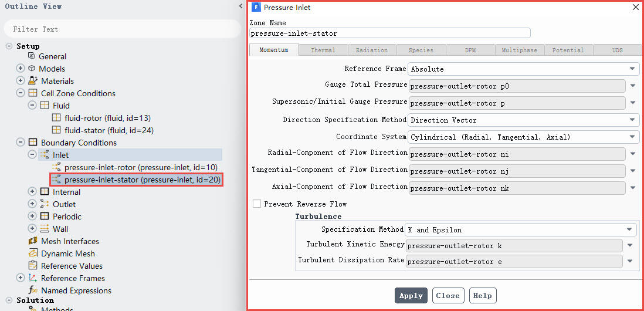
Task: Click the Reference Frames axes icon
Action: tap(33, 278)
